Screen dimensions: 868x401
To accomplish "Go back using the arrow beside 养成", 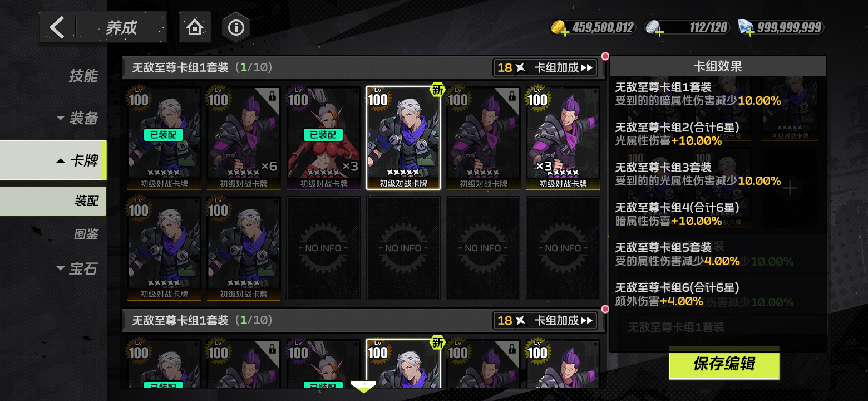I will 57,27.
